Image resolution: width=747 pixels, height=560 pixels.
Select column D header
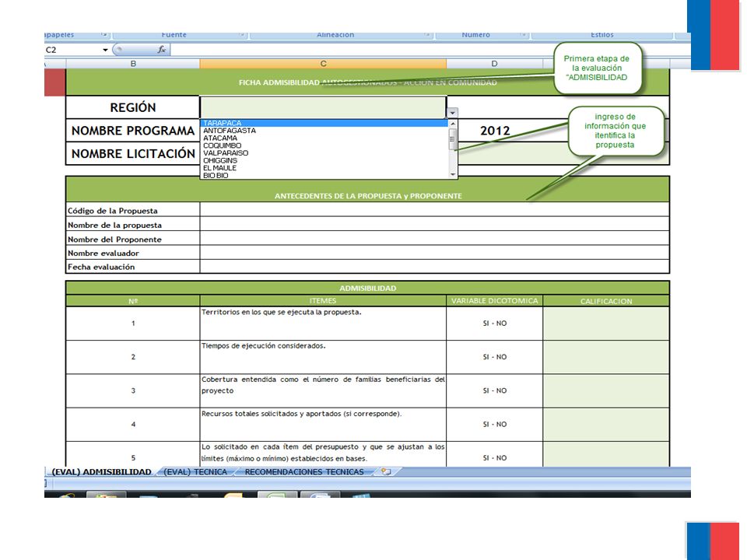coord(495,63)
